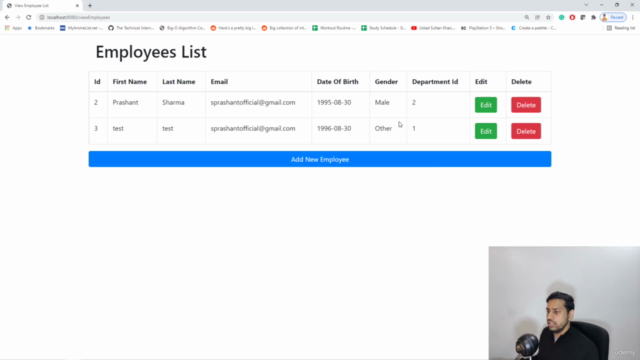Expand the tab search chevron
The width and height of the screenshot is (640, 360).
586,5
